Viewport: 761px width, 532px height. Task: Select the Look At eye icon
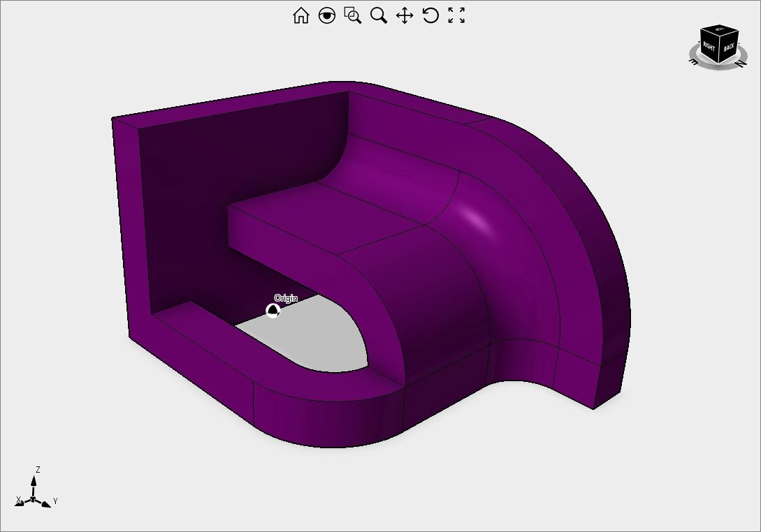[326, 15]
